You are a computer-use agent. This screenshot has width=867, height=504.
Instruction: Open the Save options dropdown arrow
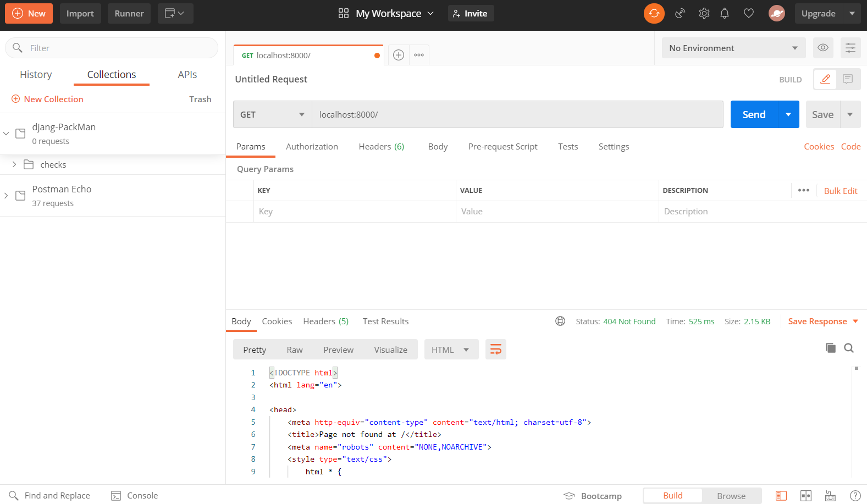[850, 114]
